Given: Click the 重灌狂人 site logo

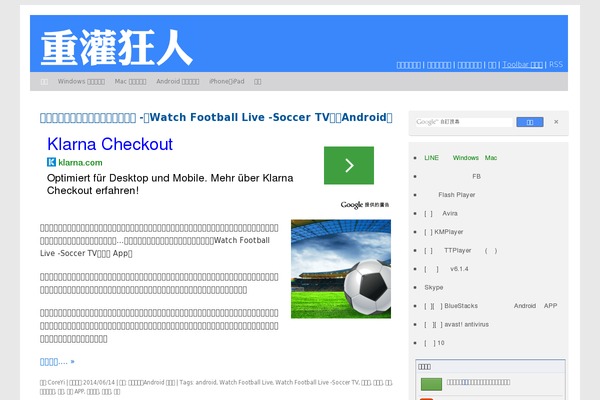Looking at the screenshot, I should tap(116, 47).
